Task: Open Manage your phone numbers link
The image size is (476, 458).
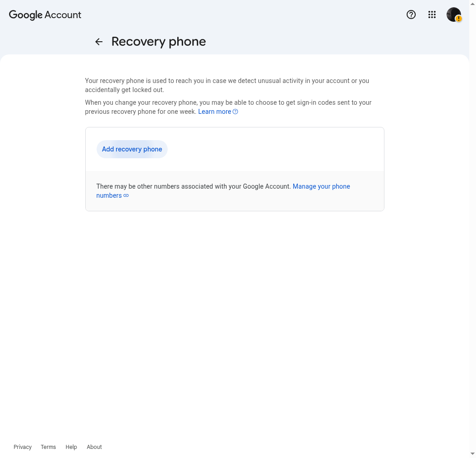Action: (223, 191)
